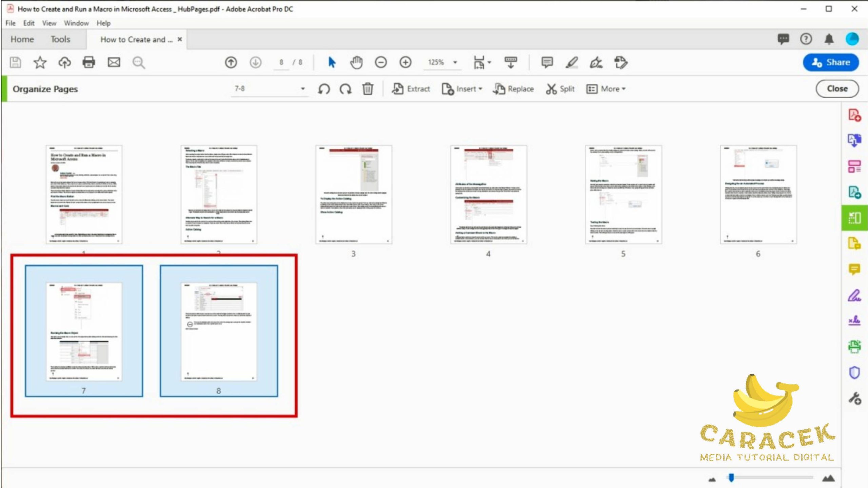Viewport: 868px width, 488px height.
Task: Rotate selected pages clockwise
Action: tap(346, 89)
